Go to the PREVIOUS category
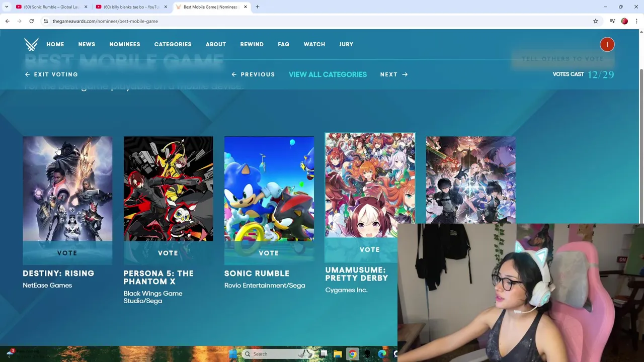This screenshot has width=644, height=362. (x=253, y=74)
